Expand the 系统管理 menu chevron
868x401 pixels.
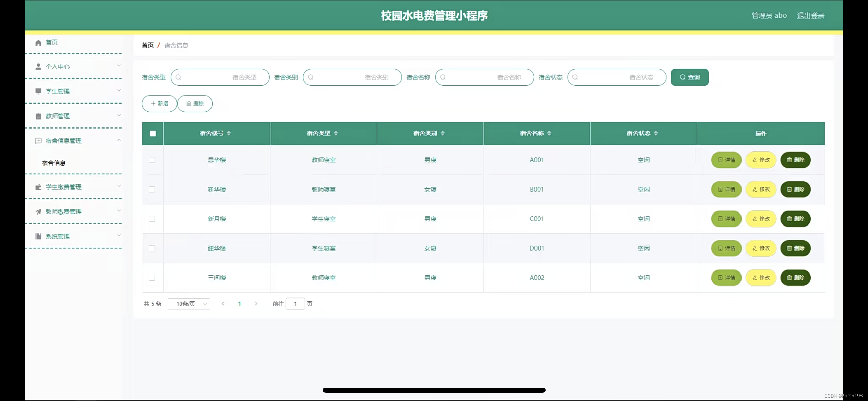click(x=119, y=235)
